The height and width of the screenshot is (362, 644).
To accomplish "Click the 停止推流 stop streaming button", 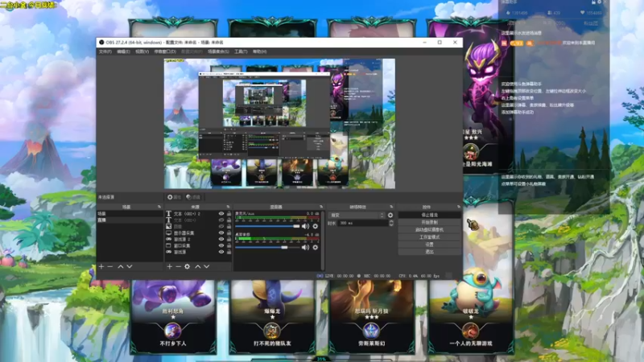I will coord(429,215).
